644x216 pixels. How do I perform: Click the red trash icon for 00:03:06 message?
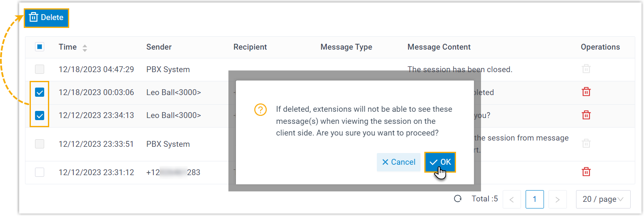coord(586,92)
